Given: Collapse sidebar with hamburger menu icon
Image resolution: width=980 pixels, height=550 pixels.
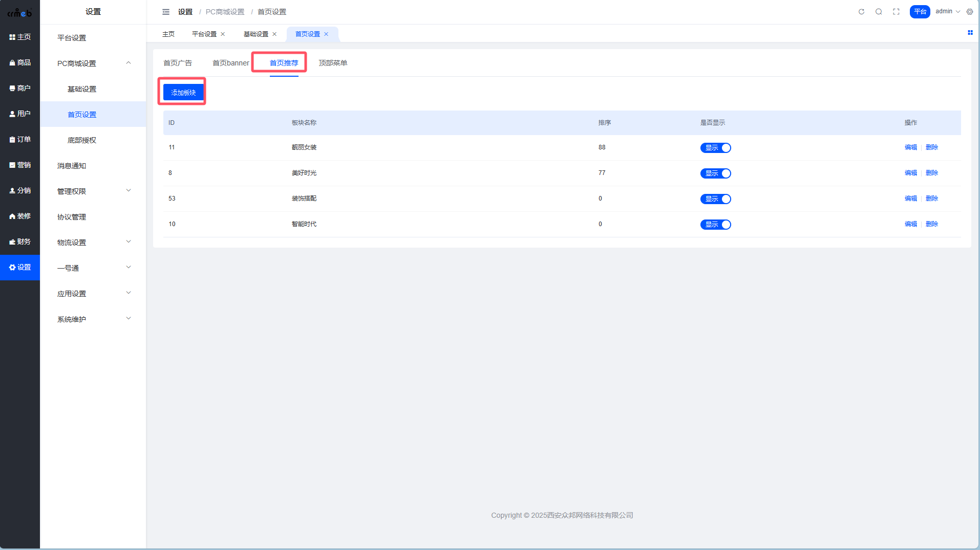Looking at the screenshot, I should coord(166,12).
